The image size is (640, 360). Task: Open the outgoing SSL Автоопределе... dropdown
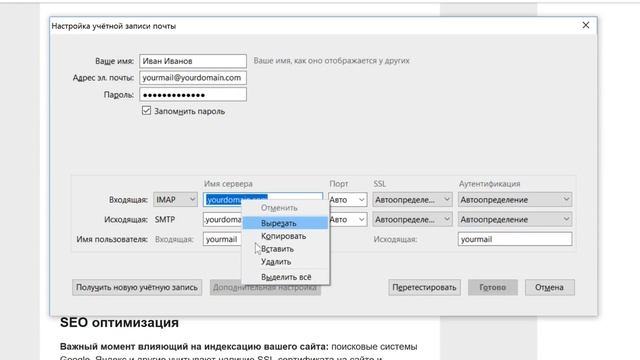(x=412, y=219)
